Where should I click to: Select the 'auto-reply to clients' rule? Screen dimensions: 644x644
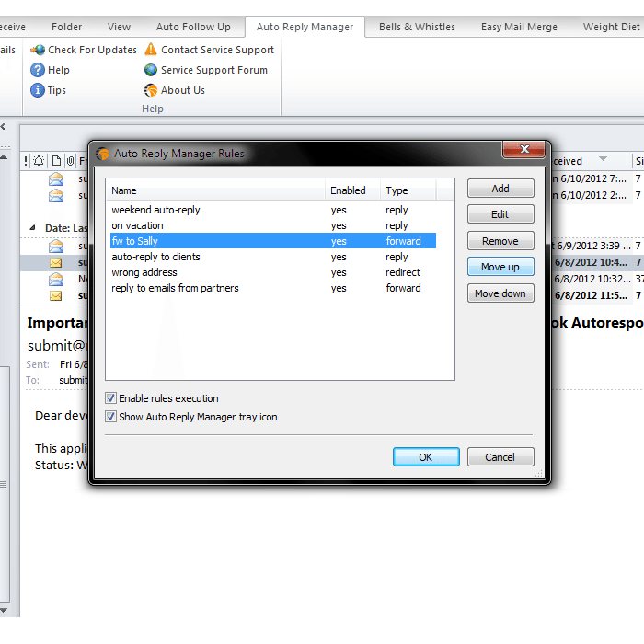click(273, 257)
